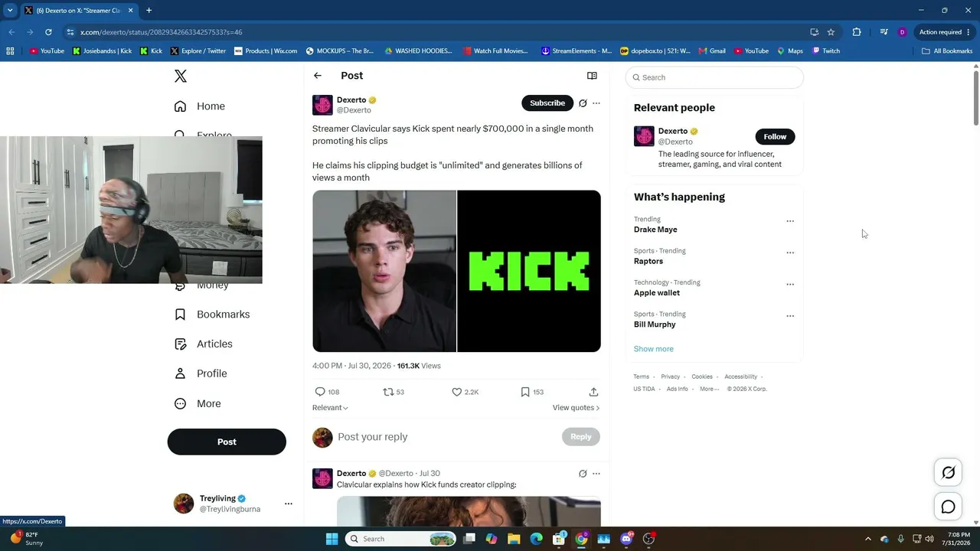This screenshot has height=551, width=980.
Task: Go to Home in the X sidebar
Action: click(200, 106)
